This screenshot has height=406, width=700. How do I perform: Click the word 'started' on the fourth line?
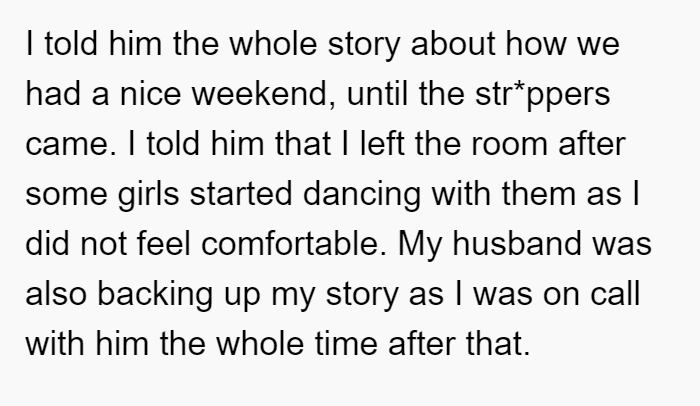241,194
